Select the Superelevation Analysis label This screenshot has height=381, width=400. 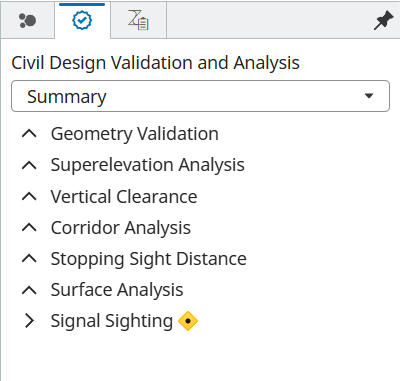[x=148, y=165]
